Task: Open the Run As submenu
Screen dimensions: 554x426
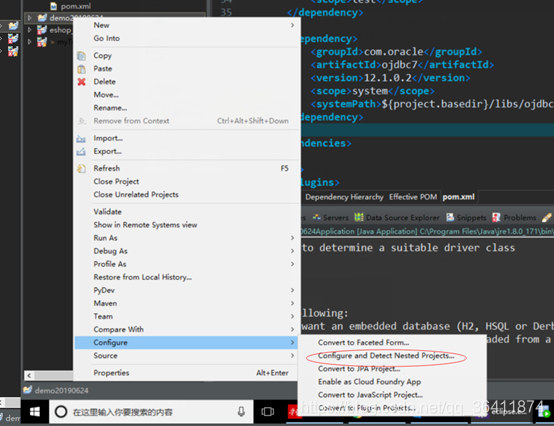Action: point(187,238)
